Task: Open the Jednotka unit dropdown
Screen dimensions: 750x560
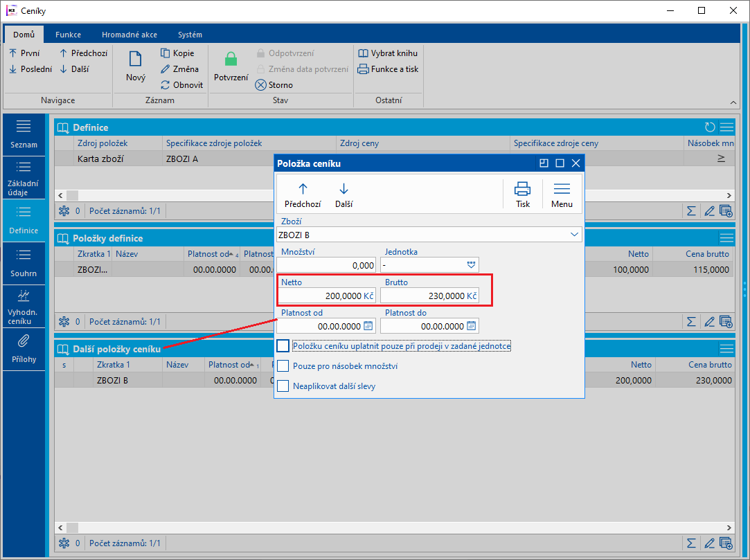Action: tap(471, 265)
